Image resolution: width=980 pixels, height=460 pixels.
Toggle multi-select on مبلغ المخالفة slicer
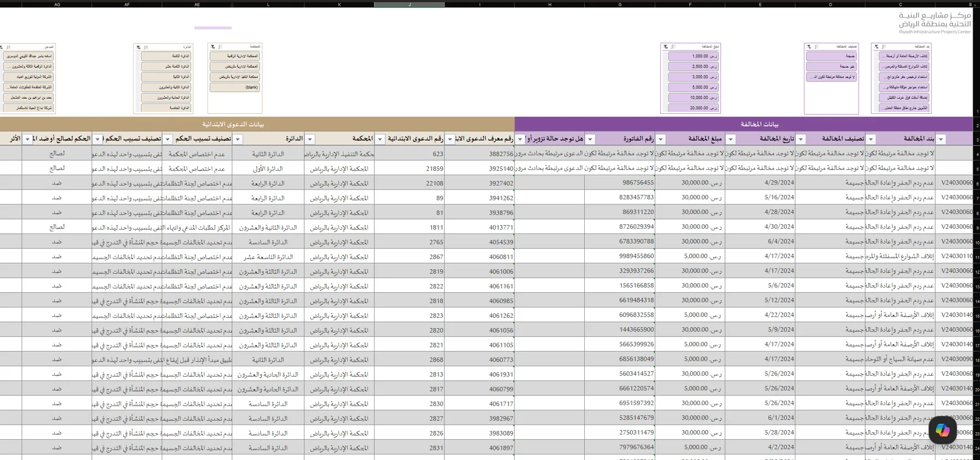pos(673,47)
